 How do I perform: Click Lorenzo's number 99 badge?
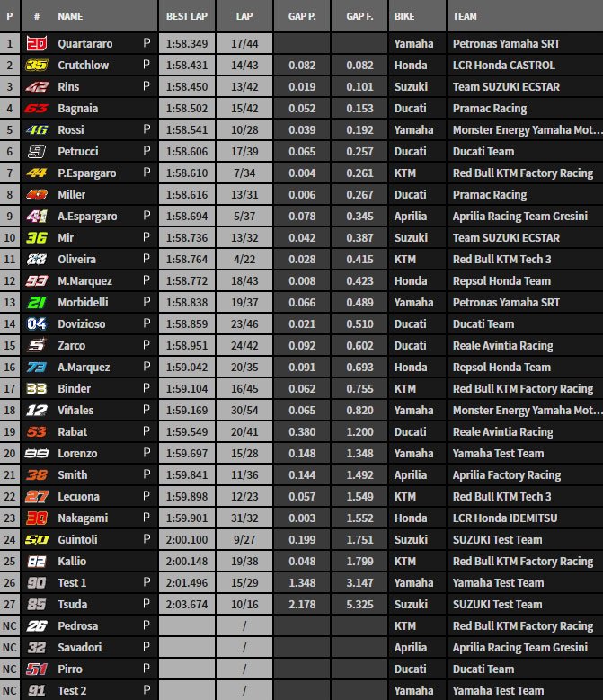[36, 453]
